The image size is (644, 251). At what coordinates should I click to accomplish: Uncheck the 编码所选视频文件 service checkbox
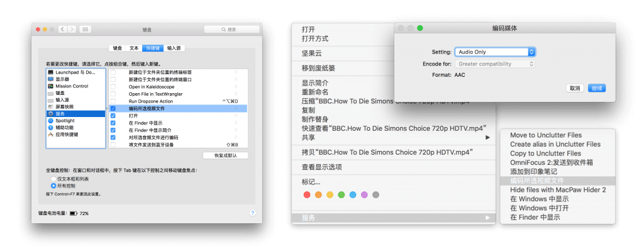click(x=113, y=108)
